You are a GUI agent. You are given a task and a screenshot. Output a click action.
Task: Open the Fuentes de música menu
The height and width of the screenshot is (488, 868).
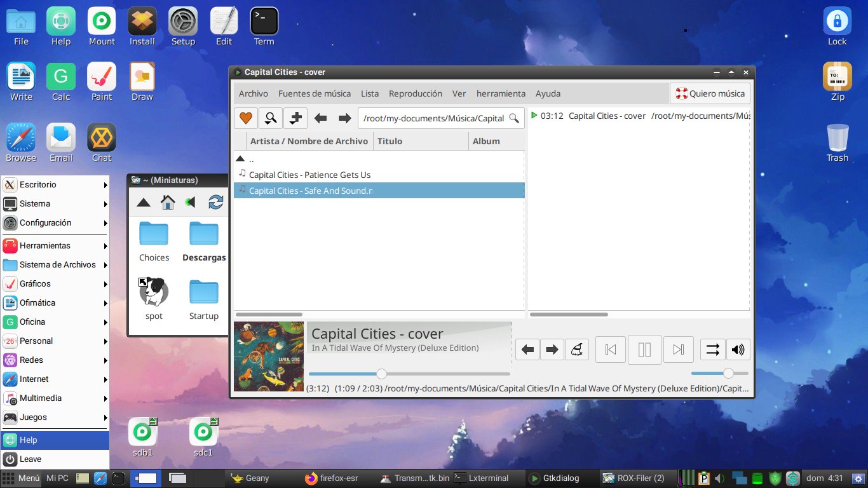(315, 93)
